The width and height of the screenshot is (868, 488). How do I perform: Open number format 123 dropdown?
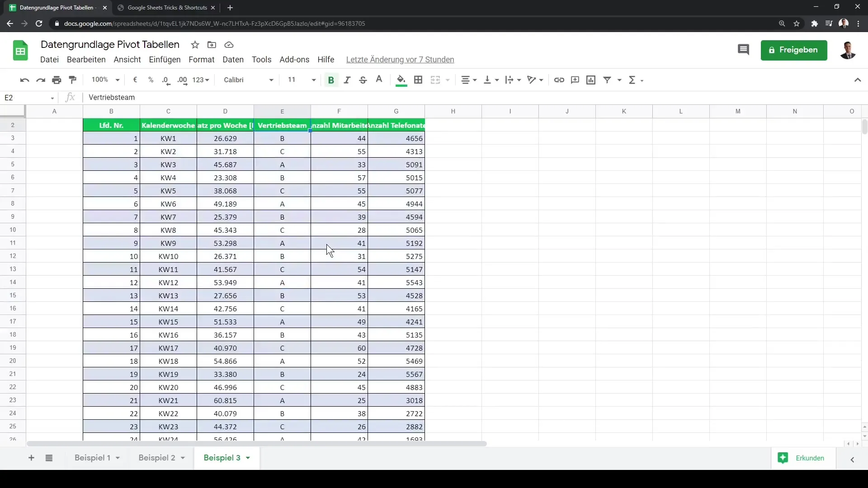click(201, 80)
